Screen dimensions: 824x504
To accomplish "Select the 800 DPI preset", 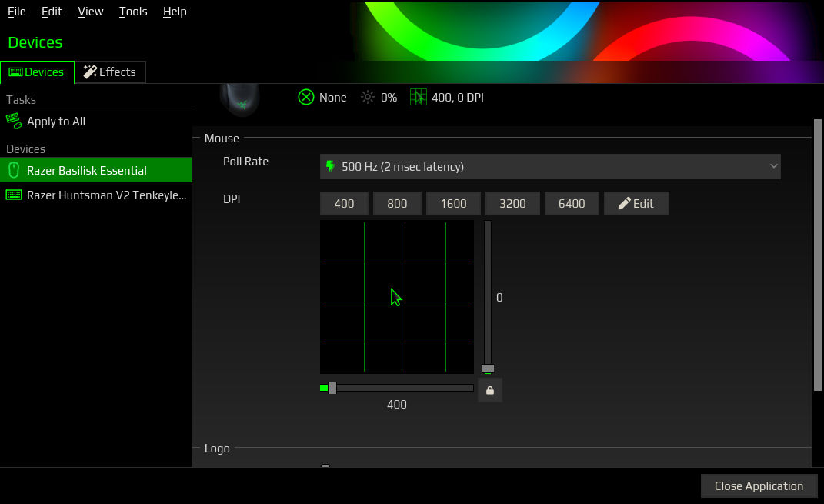I will tap(397, 202).
